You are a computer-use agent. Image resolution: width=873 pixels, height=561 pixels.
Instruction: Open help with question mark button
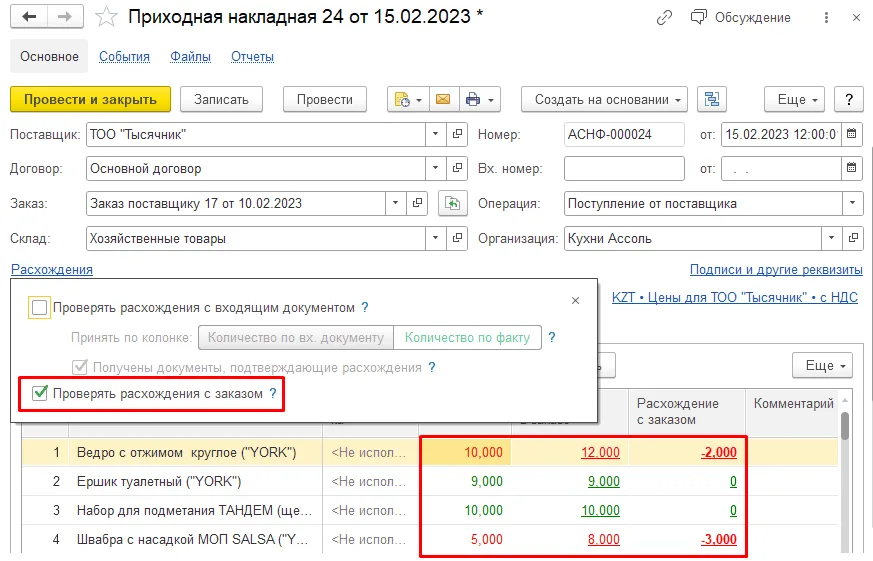coord(849,100)
